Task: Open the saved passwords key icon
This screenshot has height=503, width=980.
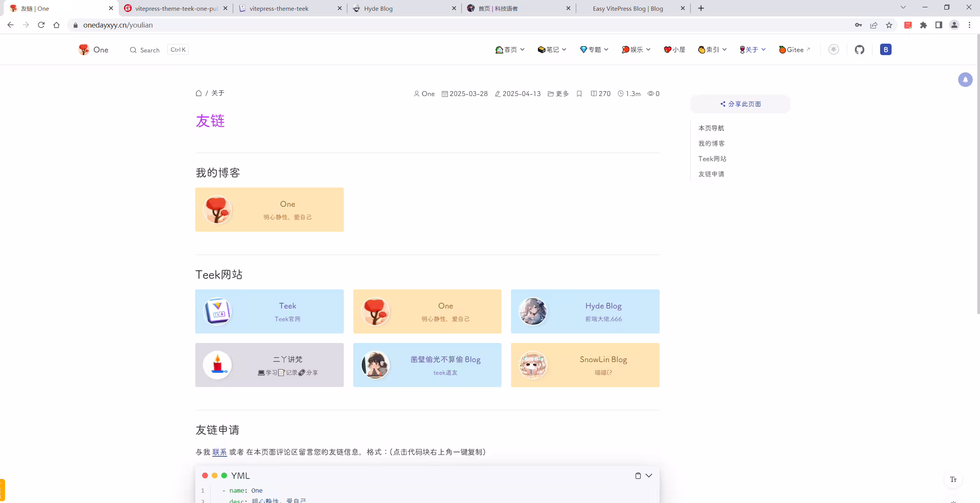Action: (858, 25)
